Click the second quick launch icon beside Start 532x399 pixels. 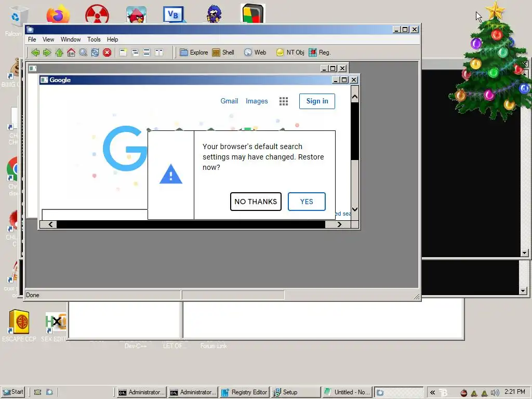click(49, 392)
